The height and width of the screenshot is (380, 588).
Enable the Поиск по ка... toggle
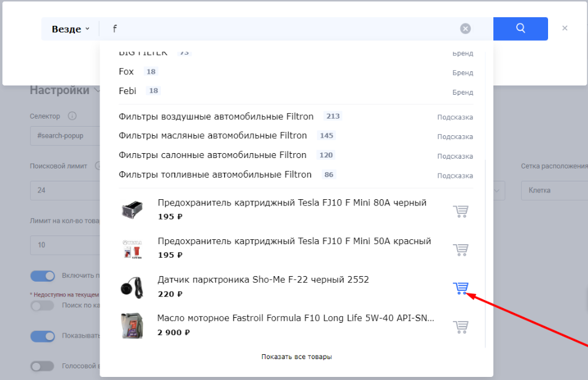click(x=42, y=306)
